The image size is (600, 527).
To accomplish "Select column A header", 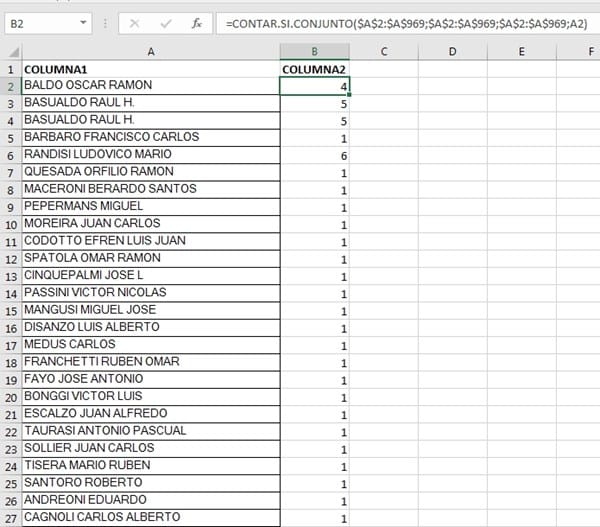I will pyautogui.click(x=151, y=52).
